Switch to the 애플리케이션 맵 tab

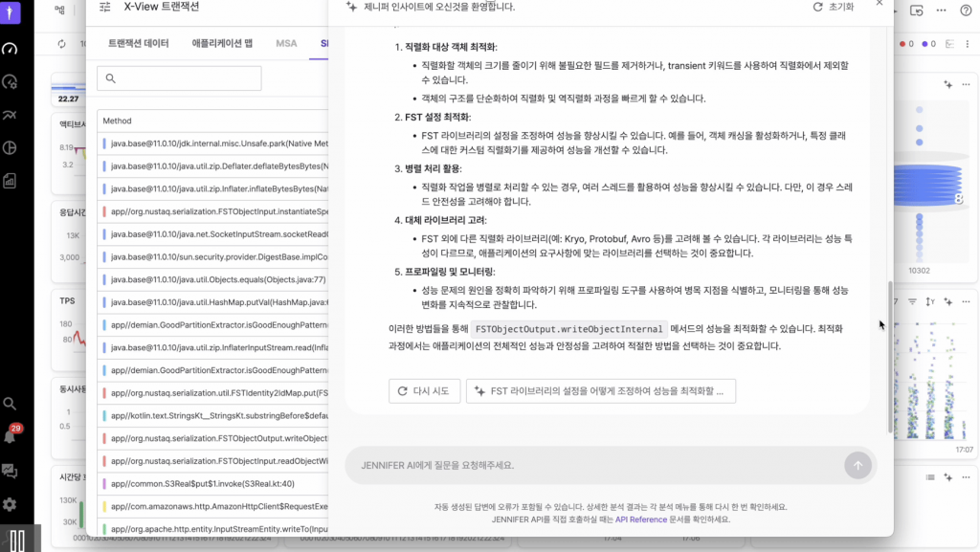tap(222, 44)
